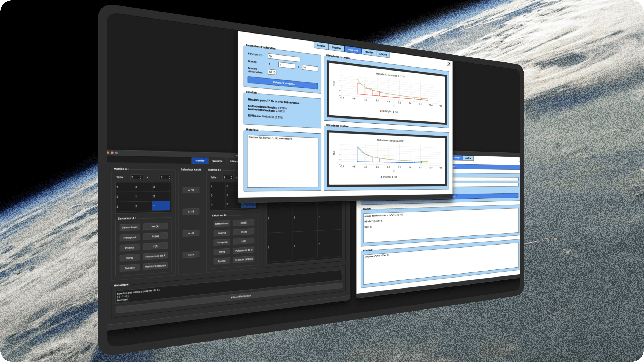The image size is (644, 362).
Task: Click the borne b input field
Action: tap(310, 68)
